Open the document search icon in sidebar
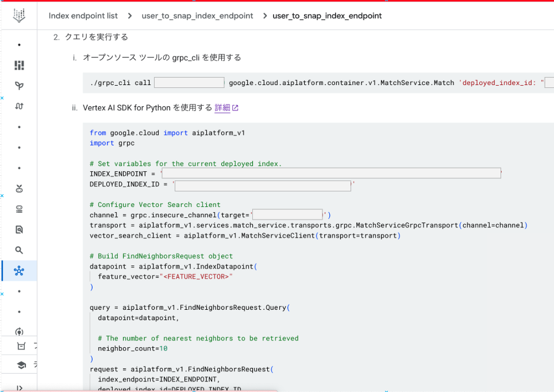 (19, 230)
